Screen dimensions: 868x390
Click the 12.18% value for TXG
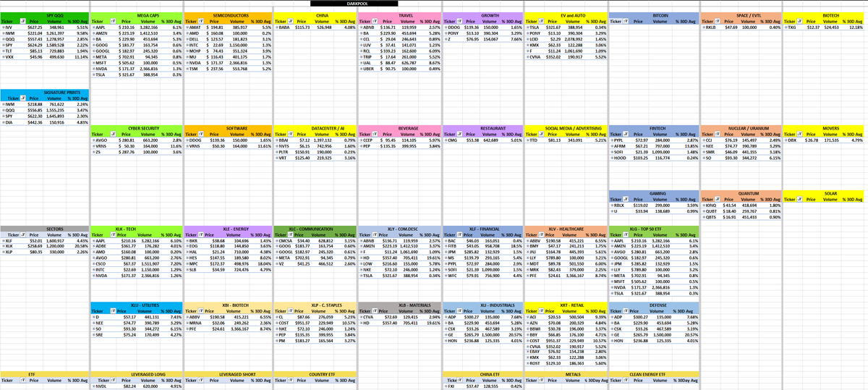(855, 27)
